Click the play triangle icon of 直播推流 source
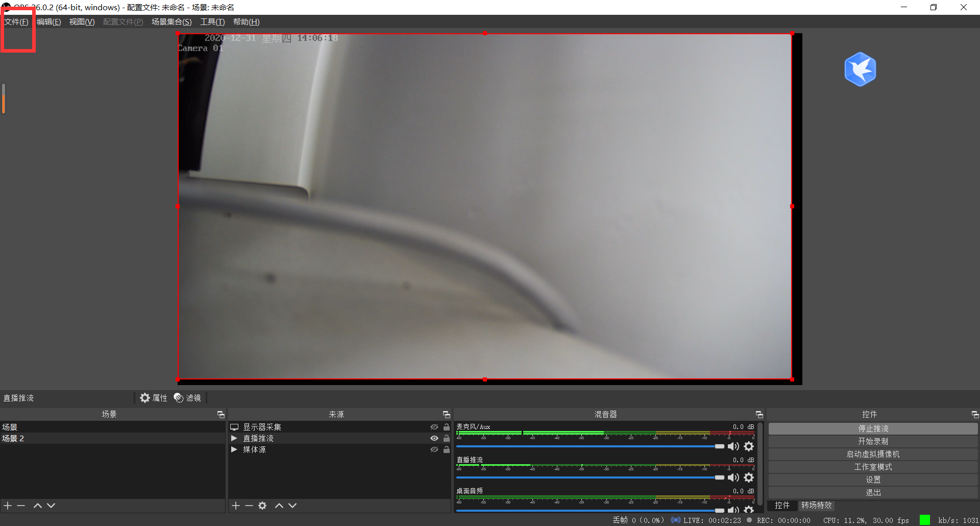 (234, 438)
